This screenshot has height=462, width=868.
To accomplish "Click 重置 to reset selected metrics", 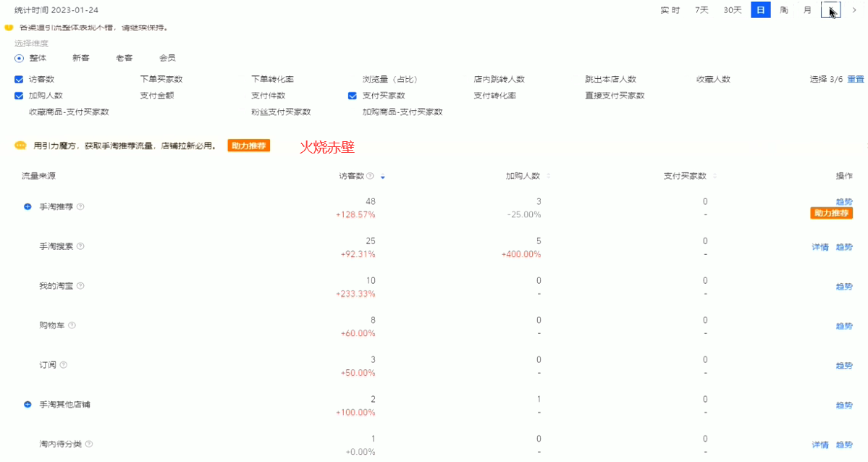I will (855, 79).
